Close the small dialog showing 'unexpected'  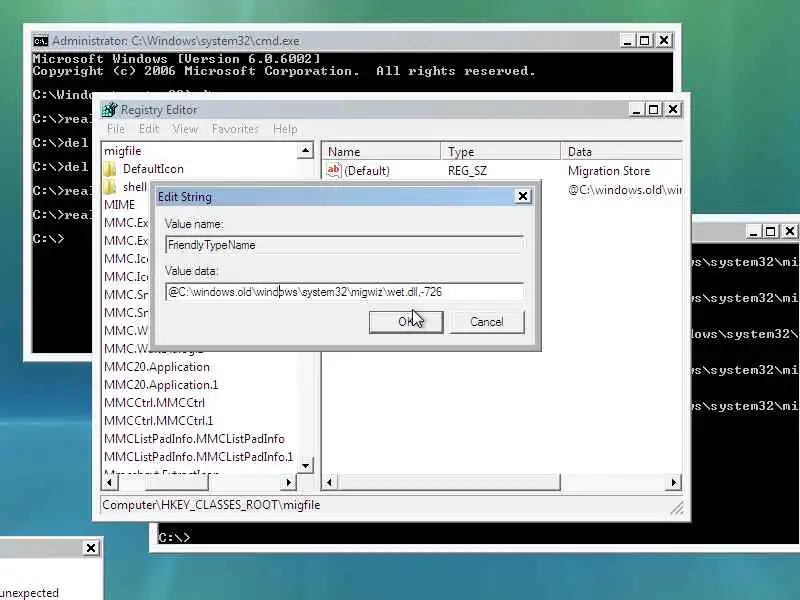tap(91, 548)
